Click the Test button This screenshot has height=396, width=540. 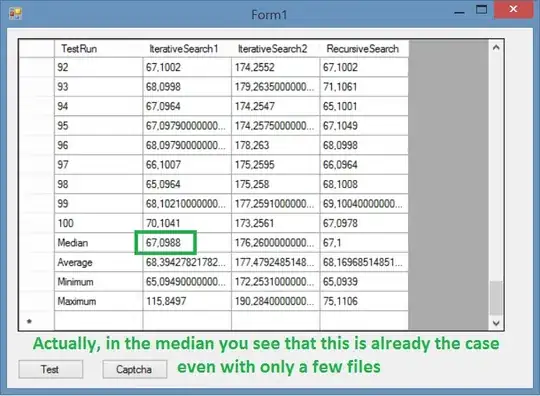(51, 369)
